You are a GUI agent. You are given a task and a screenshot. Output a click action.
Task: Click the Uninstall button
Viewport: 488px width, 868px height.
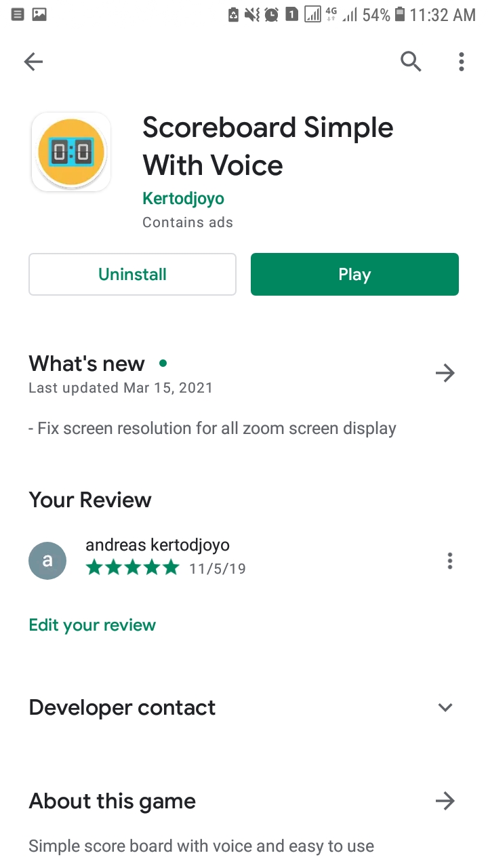pos(132,275)
